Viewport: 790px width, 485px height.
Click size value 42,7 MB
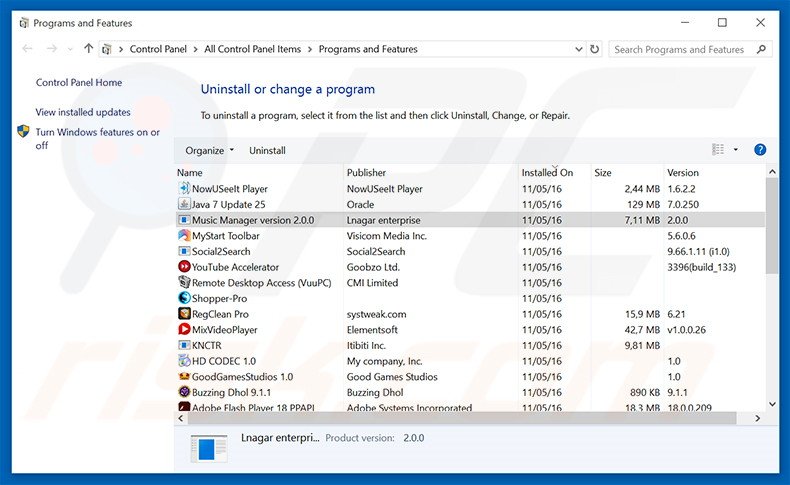(x=642, y=329)
